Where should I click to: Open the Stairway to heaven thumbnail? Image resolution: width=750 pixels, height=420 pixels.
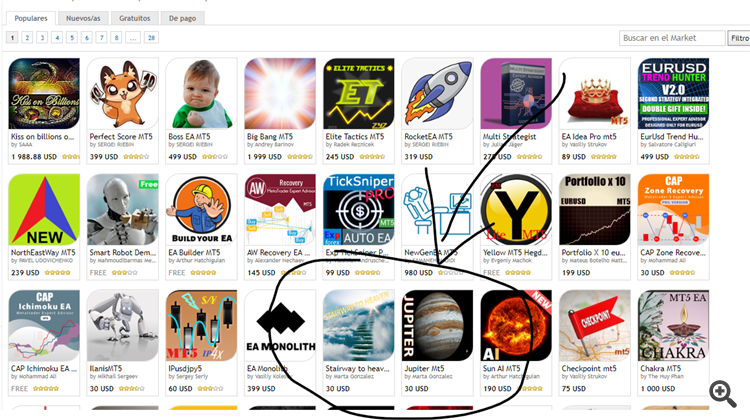(x=359, y=325)
